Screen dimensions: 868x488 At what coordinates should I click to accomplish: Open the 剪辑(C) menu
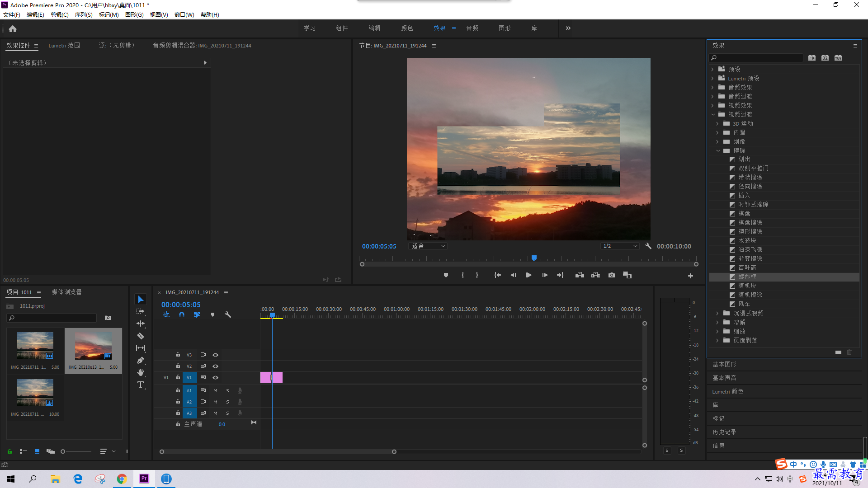coord(60,15)
